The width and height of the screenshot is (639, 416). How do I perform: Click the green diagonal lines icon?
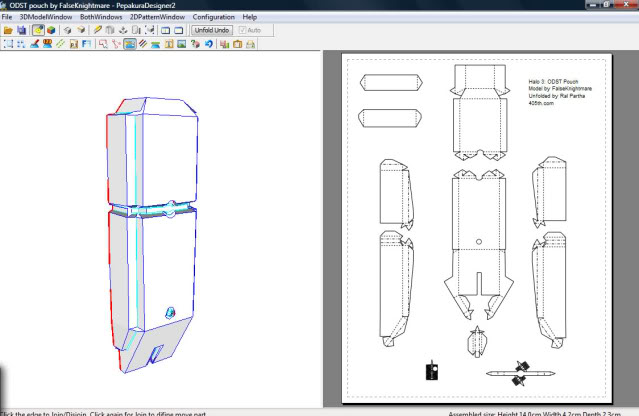pyautogui.click(x=60, y=44)
